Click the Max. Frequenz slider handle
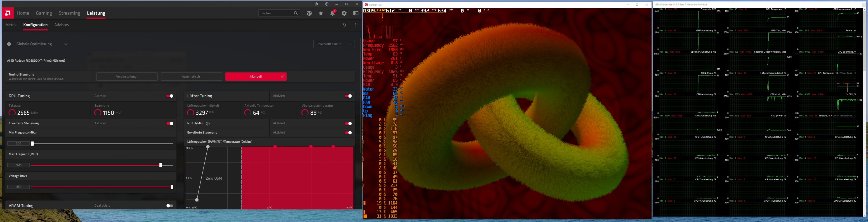 (161, 165)
